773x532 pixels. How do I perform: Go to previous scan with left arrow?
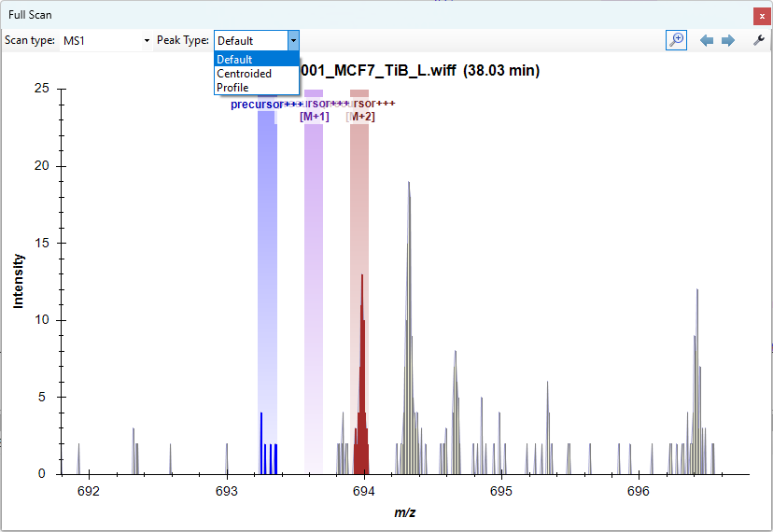coord(707,41)
